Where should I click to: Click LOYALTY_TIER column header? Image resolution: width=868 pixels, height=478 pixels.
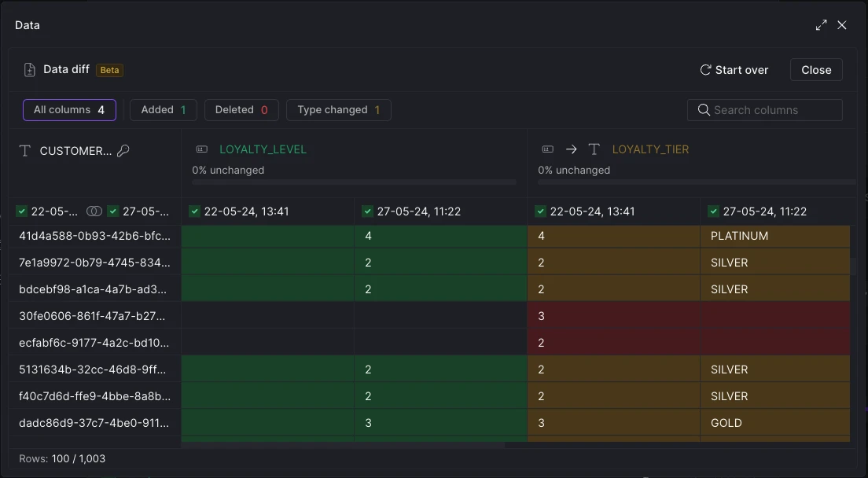[650, 149]
